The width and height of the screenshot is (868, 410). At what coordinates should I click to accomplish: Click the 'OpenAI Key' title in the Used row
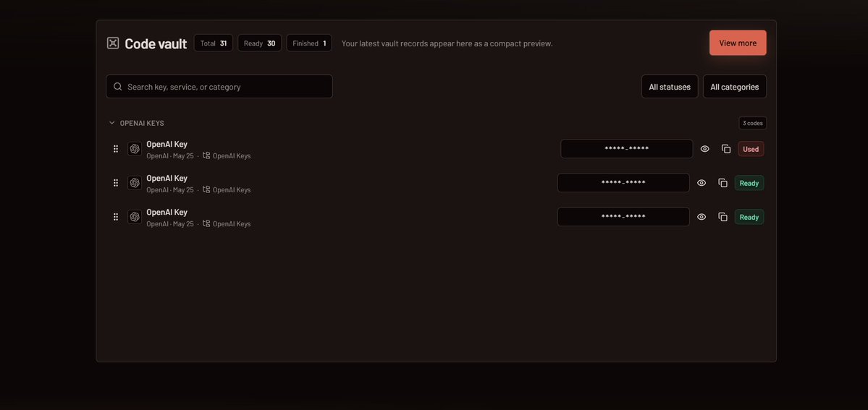(167, 144)
